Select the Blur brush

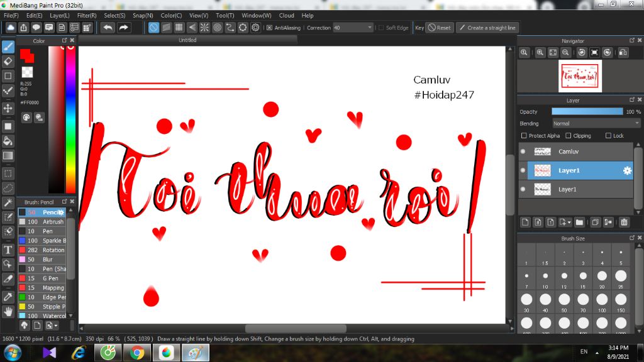point(42,260)
